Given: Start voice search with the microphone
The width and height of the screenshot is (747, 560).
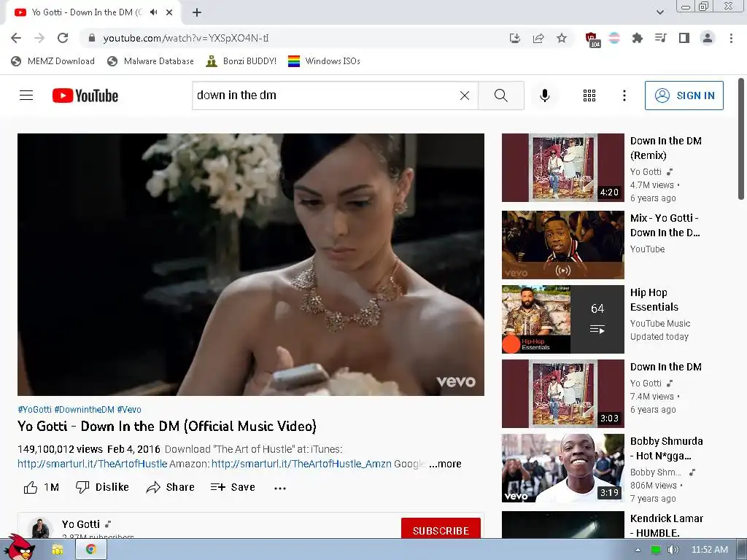Looking at the screenshot, I should (x=544, y=96).
